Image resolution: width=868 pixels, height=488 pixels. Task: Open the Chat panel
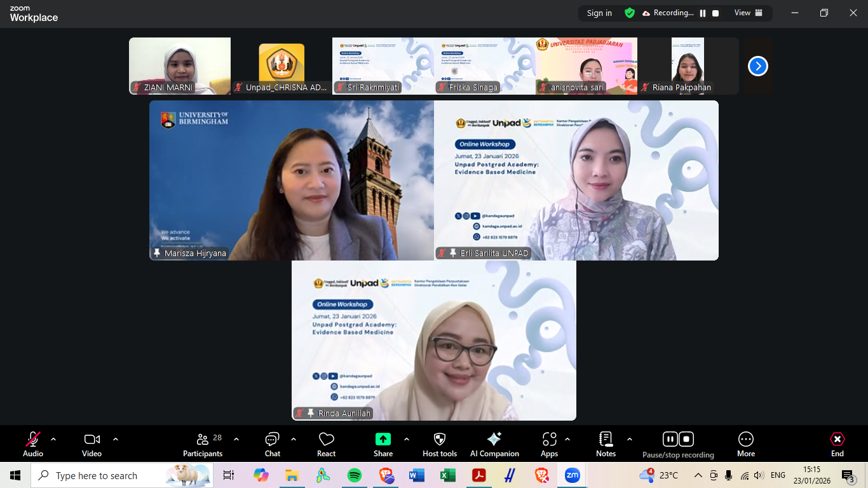[x=273, y=444]
